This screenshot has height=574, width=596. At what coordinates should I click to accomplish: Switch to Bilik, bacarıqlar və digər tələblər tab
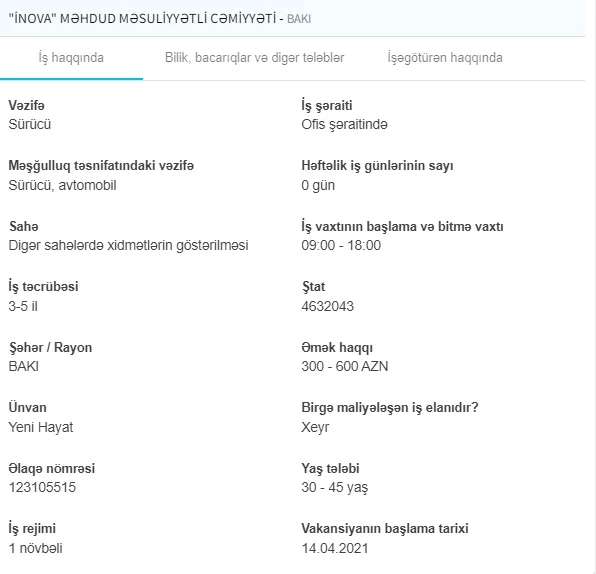coord(254,58)
